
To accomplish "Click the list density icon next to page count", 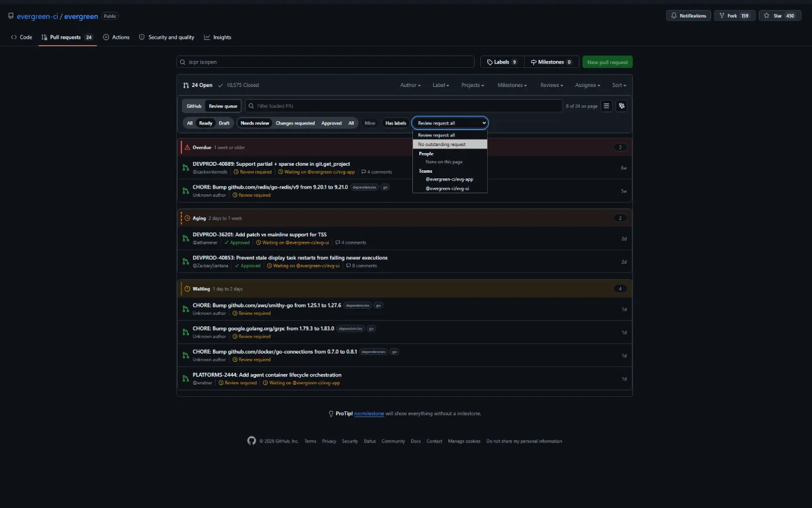I will click(606, 106).
